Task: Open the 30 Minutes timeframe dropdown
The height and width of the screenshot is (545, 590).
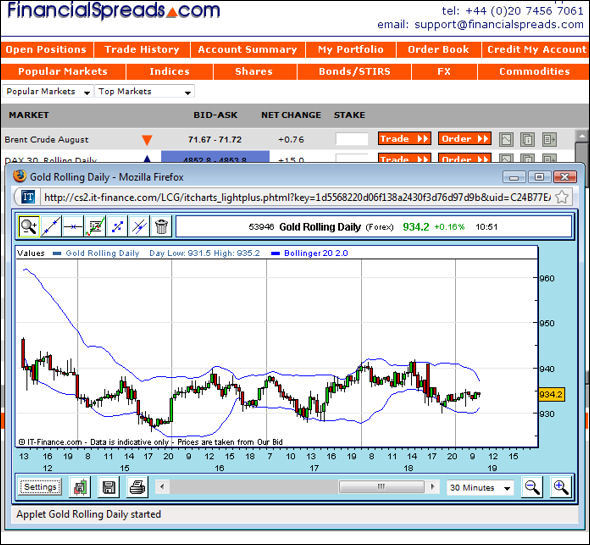Action: coord(481,488)
